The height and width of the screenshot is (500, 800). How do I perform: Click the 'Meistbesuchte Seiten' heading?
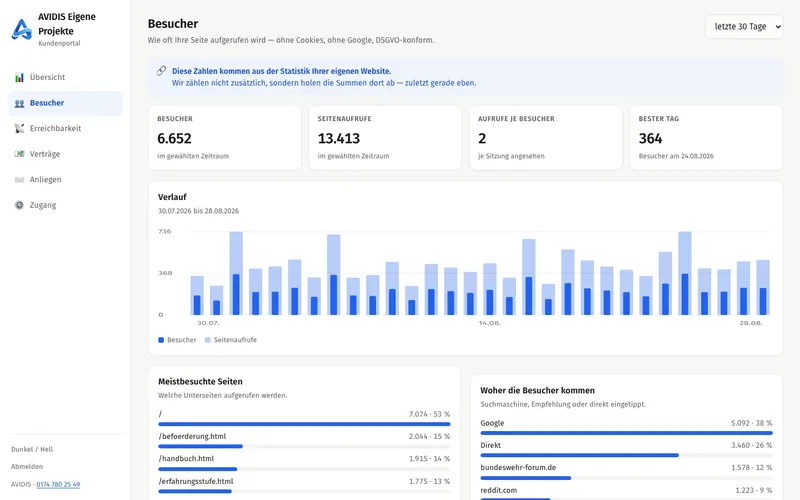click(x=200, y=382)
